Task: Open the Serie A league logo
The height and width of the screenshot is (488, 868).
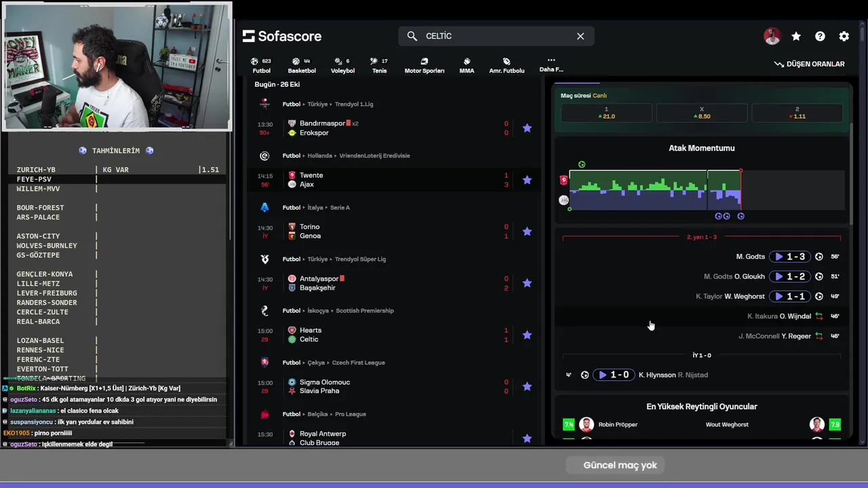Action: (x=264, y=207)
